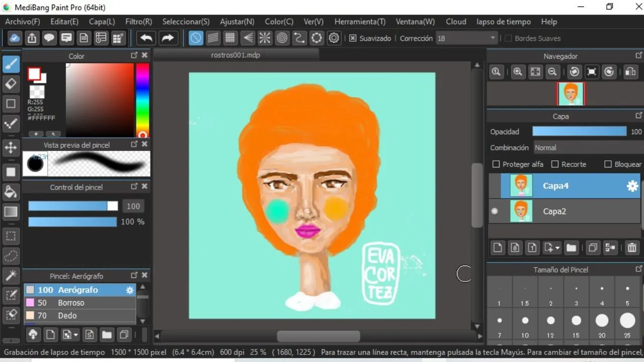Select the Borroso brush
644x362 pixels.
coord(79,303)
